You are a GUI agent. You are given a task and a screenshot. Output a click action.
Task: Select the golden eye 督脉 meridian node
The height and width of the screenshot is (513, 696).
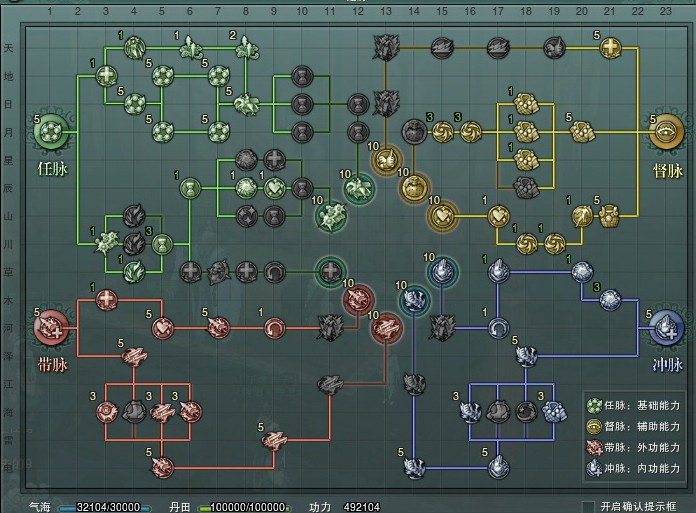pos(668,130)
